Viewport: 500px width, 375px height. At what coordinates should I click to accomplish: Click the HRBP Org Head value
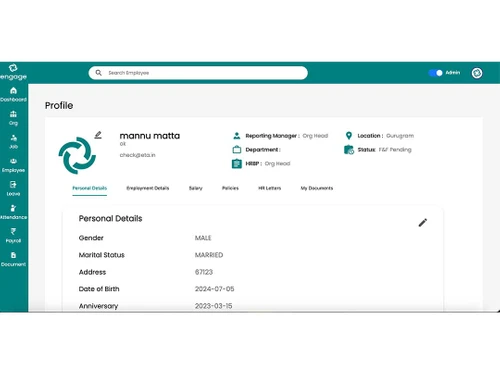click(277, 164)
